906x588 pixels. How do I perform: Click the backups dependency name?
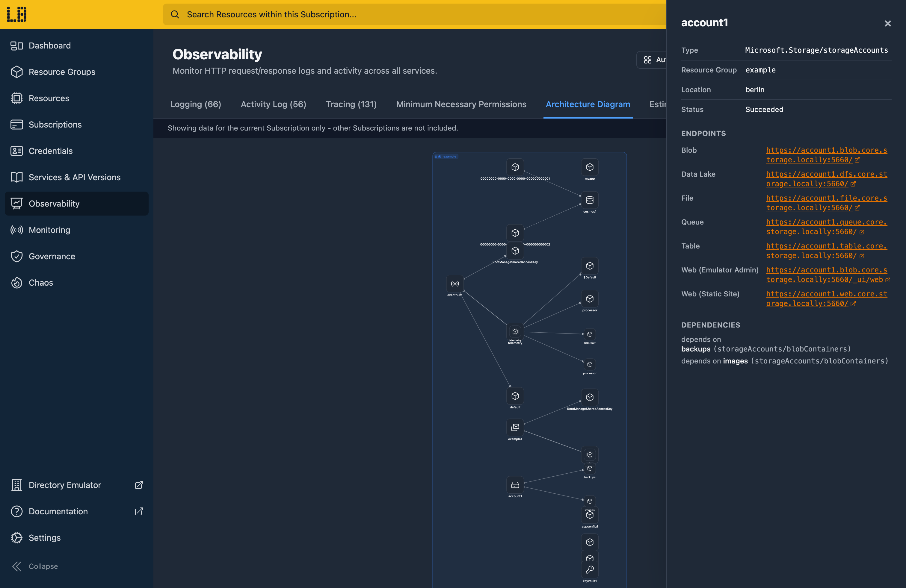(x=696, y=349)
